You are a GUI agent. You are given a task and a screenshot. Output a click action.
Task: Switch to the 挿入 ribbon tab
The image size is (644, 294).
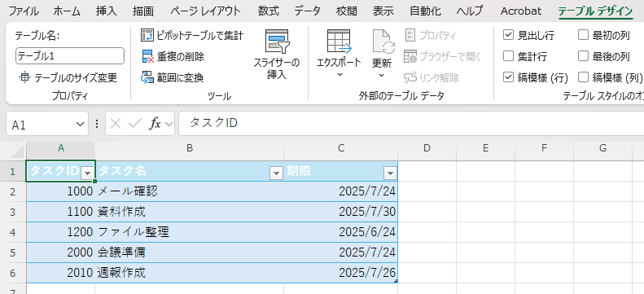[x=106, y=11]
